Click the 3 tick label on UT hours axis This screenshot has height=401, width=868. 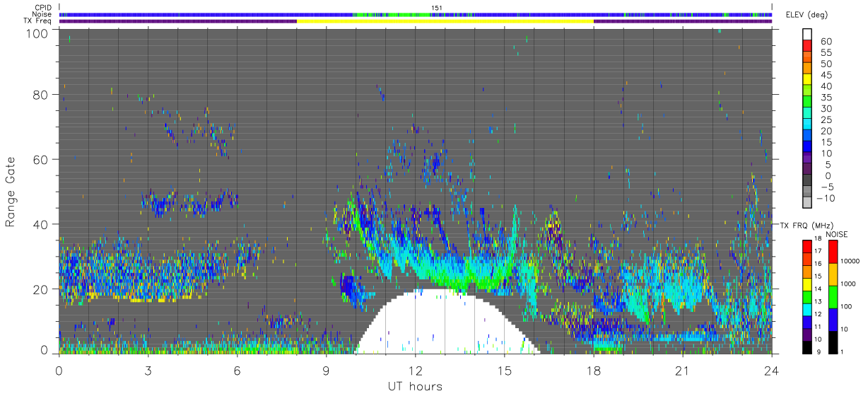pyautogui.click(x=148, y=371)
